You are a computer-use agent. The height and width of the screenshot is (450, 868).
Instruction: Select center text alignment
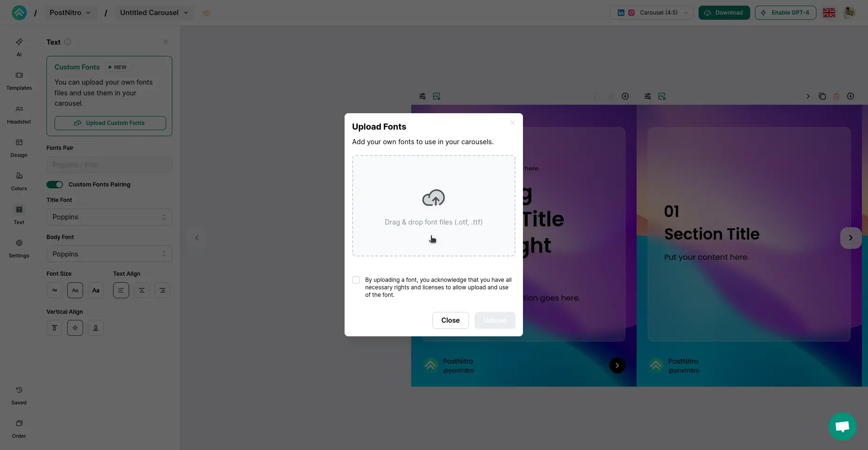142,290
